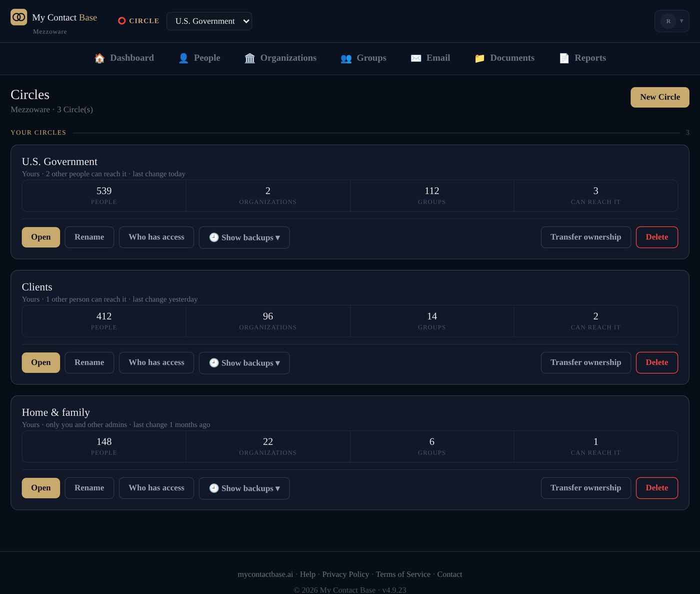700x594 pixels.
Task: Open the Email navigation item
Action: (x=430, y=58)
